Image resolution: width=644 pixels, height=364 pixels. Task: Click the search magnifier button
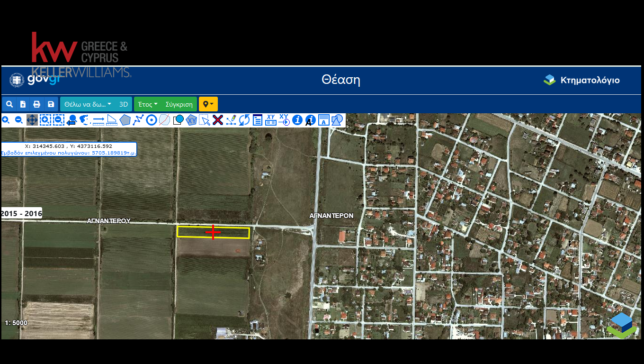pos(9,104)
